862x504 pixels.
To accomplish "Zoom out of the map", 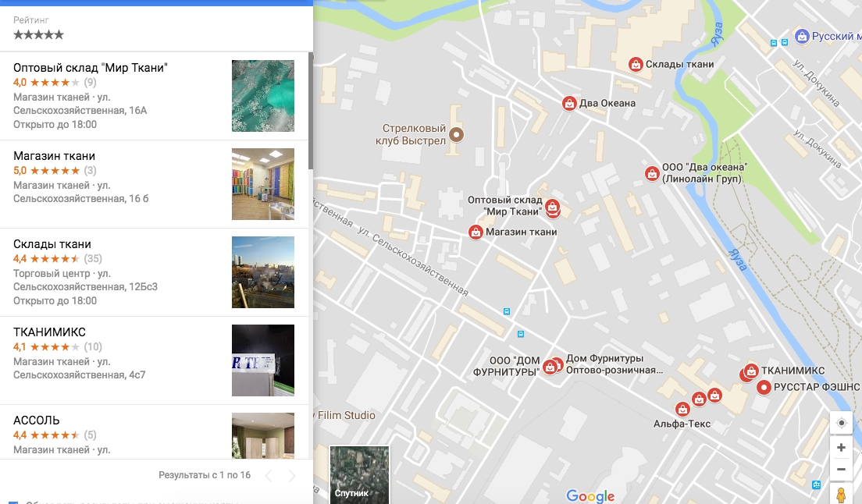I will pos(841,470).
